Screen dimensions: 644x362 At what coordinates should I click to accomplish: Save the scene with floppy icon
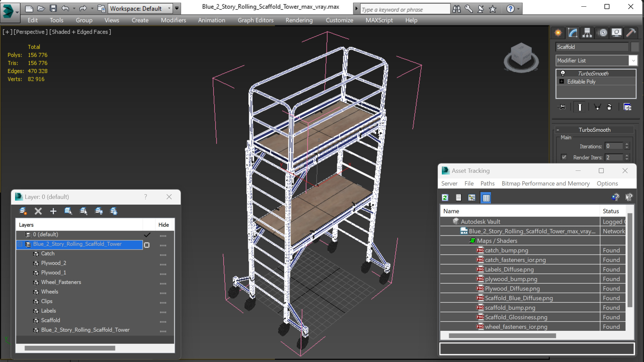point(53,8)
